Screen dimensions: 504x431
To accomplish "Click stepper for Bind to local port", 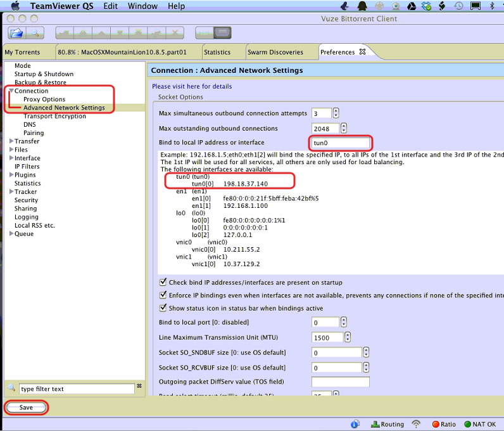I will point(344,322).
